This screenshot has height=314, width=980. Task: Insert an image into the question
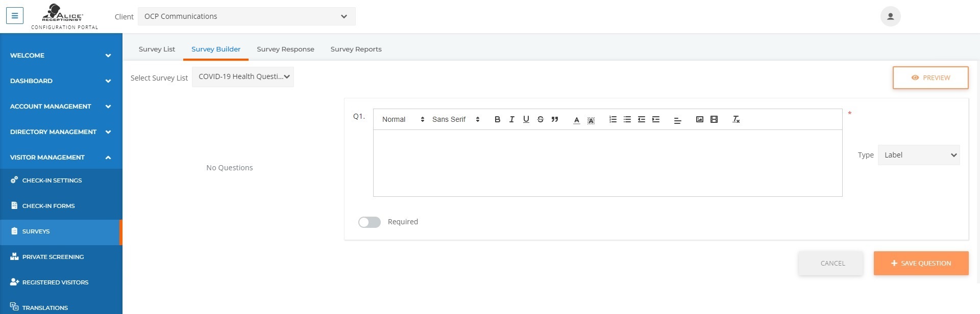point(699,119)
